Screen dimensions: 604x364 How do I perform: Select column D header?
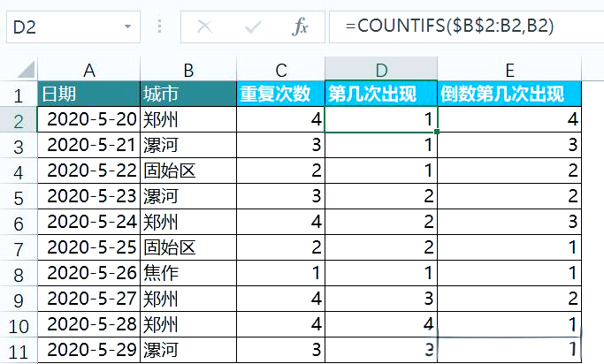[381, 70]
